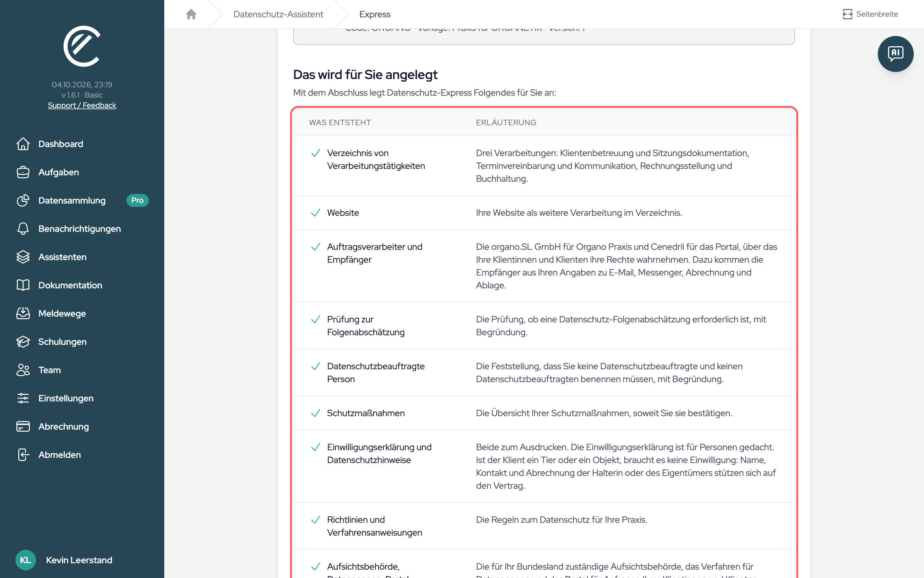The width and height of the screenshot is (924, 578).
Task: Open the Aufgaben menu label
Action: 58,172
